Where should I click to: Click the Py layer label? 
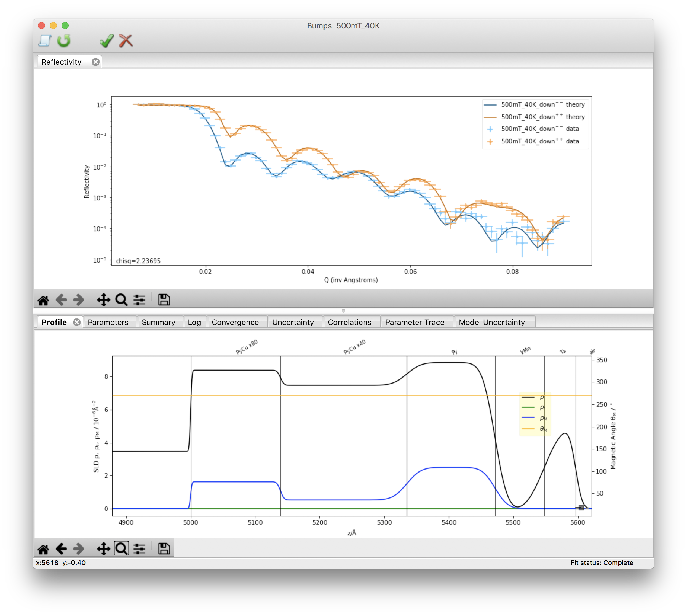click(x=455, y=352)
